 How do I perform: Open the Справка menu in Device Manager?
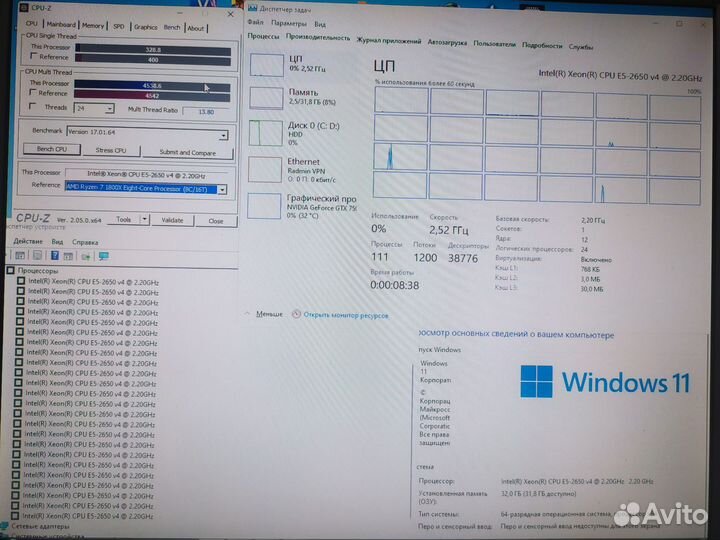tap(85, 242)
